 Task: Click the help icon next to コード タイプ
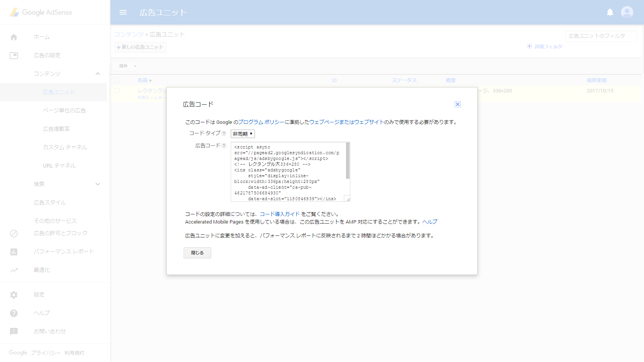click(224, 133)
